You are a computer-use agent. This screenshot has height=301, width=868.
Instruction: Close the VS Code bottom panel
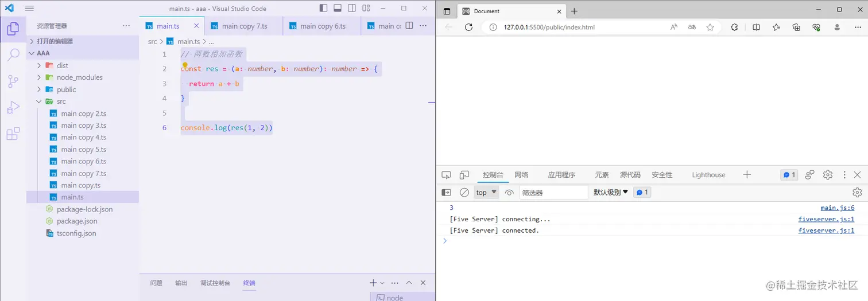click(x=423, y=283)
